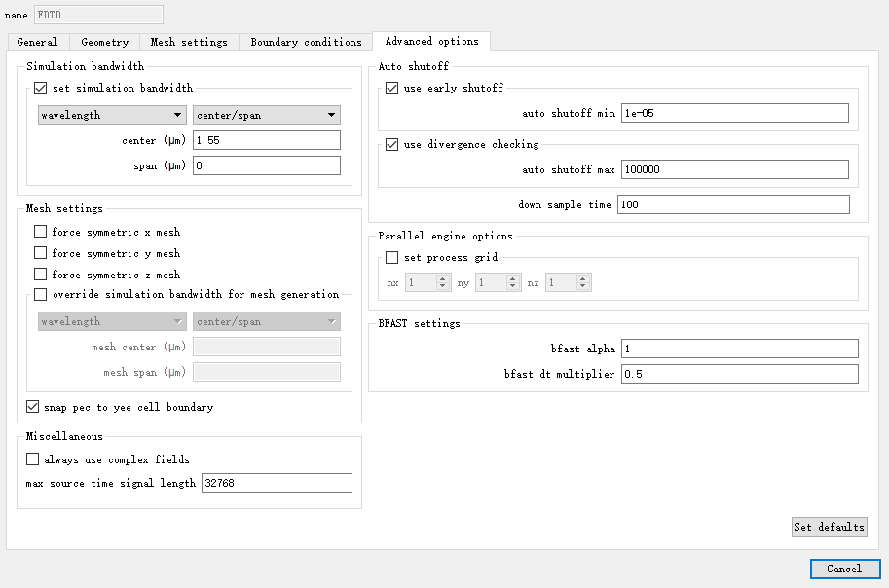Select the bfast dt multiplier field
Viewport: 889px width, 588px height.
click(x=740, y=374)
